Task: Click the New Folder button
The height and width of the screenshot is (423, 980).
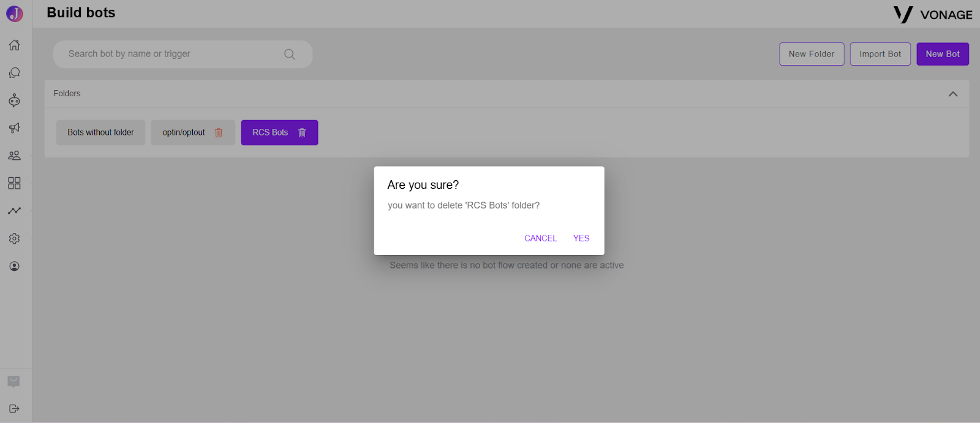Action: (x=812, y=54)
